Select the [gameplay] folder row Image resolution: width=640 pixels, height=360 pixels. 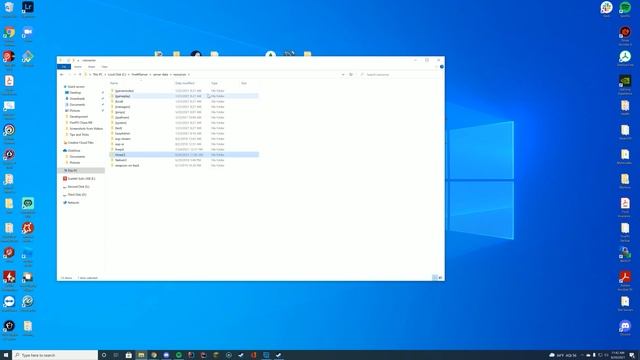pos(184,96)
